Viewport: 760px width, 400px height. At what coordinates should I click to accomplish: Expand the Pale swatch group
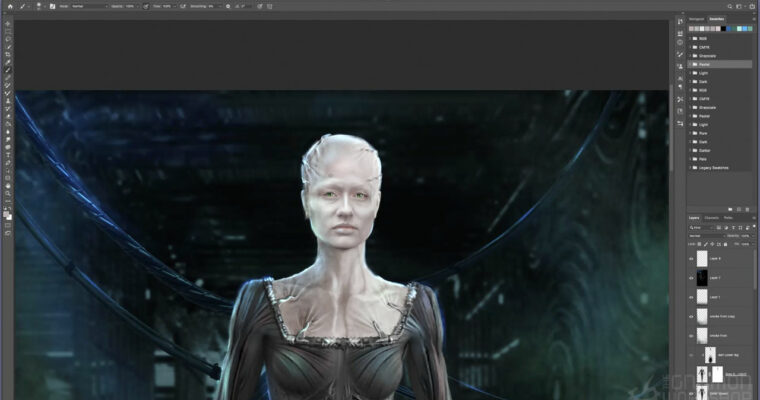click(691, 159)
